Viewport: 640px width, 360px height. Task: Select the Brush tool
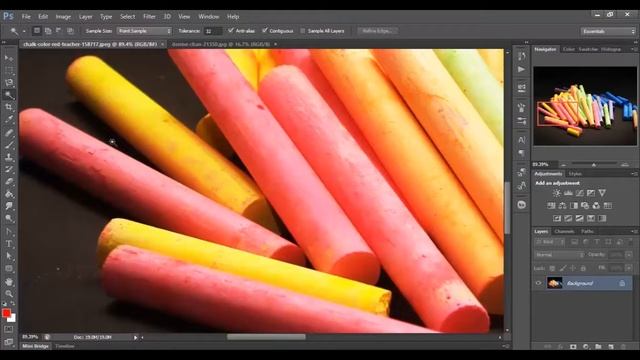9,144
